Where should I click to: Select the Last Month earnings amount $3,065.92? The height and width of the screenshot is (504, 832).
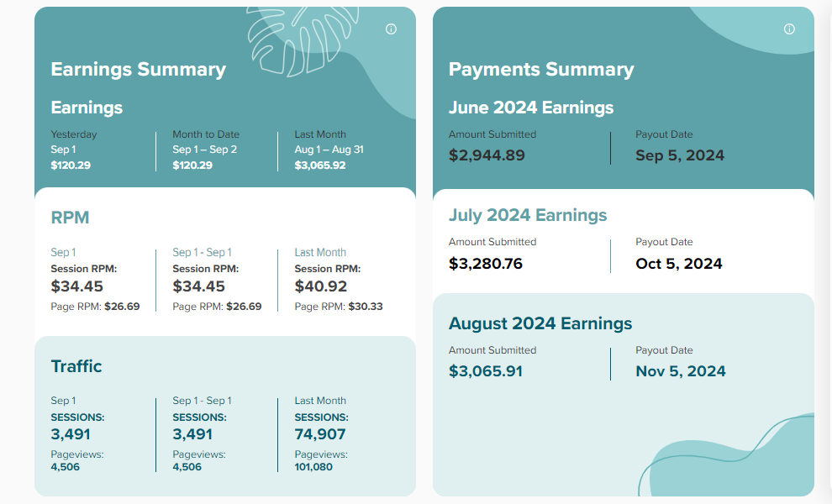pyautogui.click(x=320, y=165)
